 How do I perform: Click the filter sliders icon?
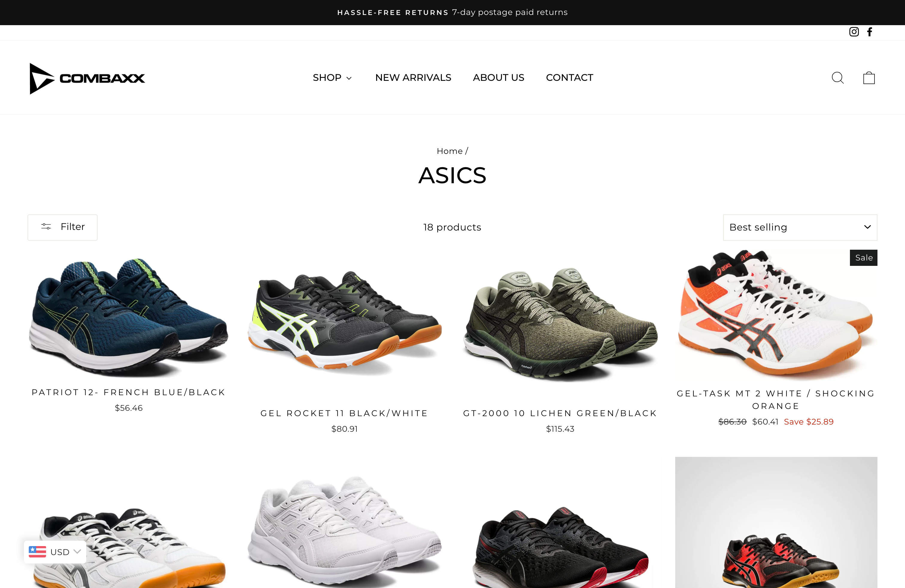46,227
